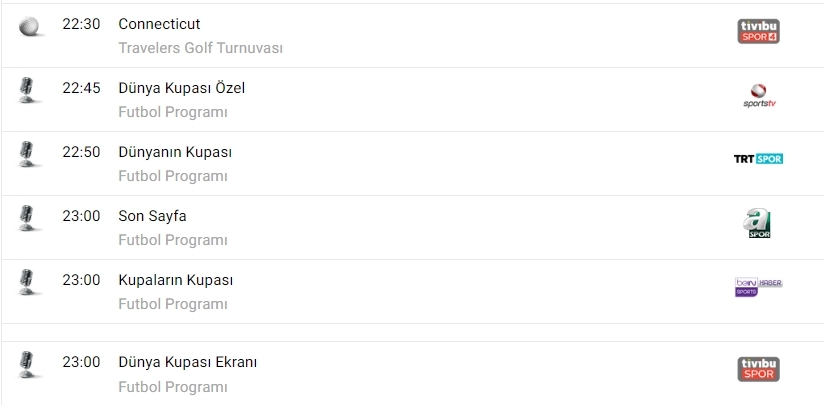Click microphone icon next to Dünya Kupası Özel
Screen dimensions: 824x405
coord(28,90)
